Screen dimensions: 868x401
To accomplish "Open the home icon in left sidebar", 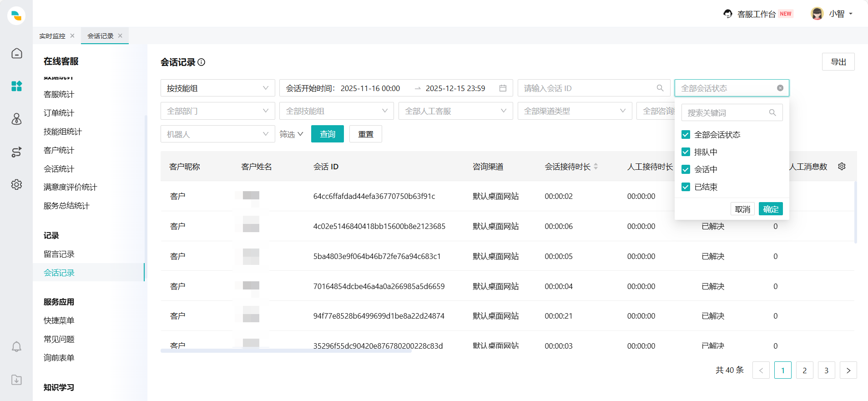I will click(16, 54).
